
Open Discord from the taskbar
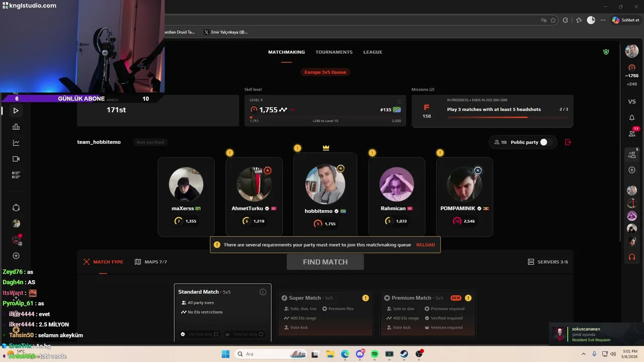coord(360,354)
